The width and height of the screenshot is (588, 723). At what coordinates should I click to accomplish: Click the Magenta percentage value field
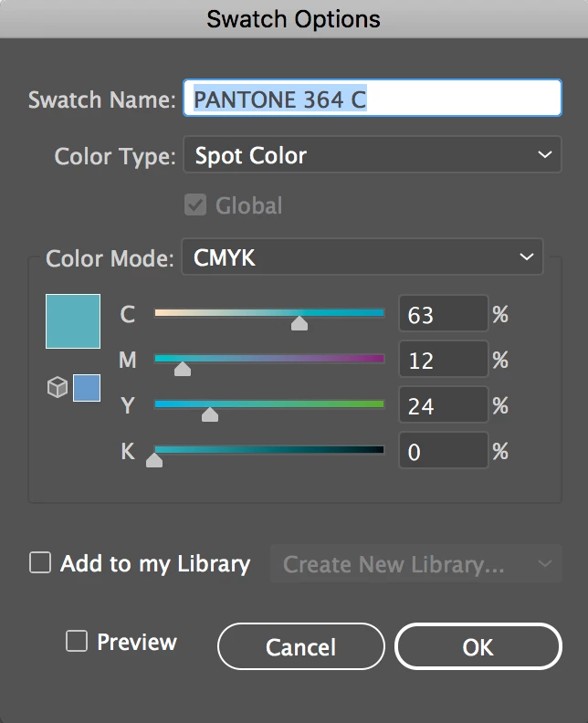click(x=443, y=361)
